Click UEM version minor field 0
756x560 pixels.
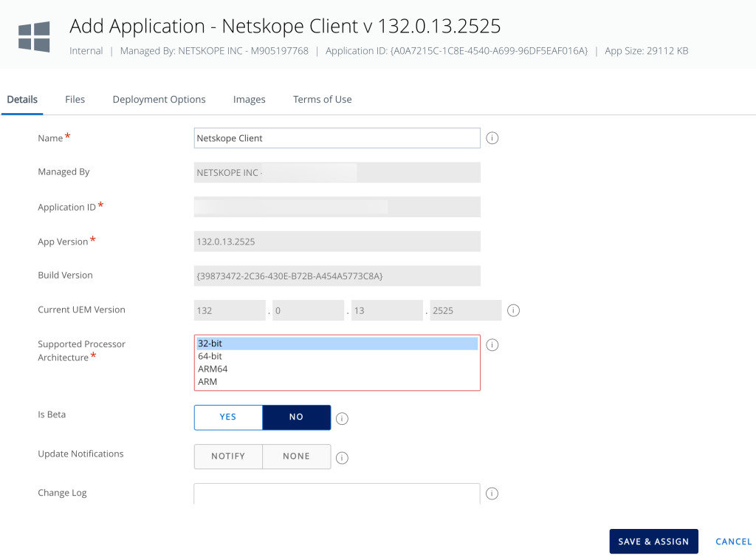[x=308, y=310]
